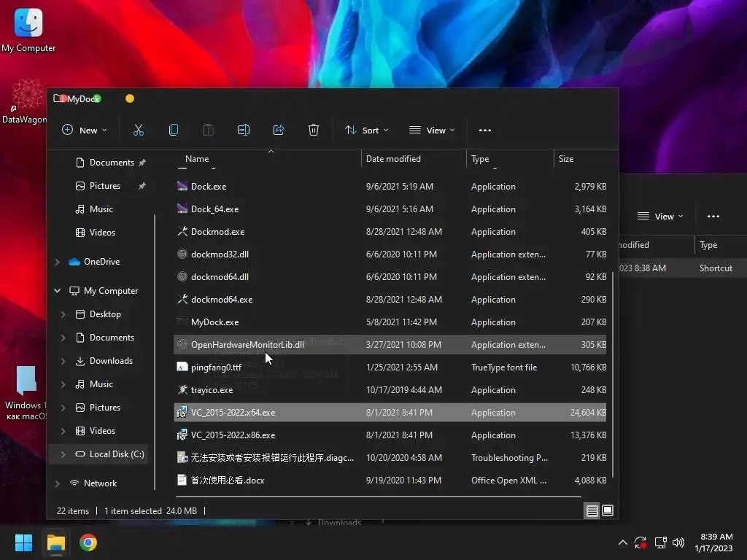Expand the Network tree node

(x=57, y=483)
